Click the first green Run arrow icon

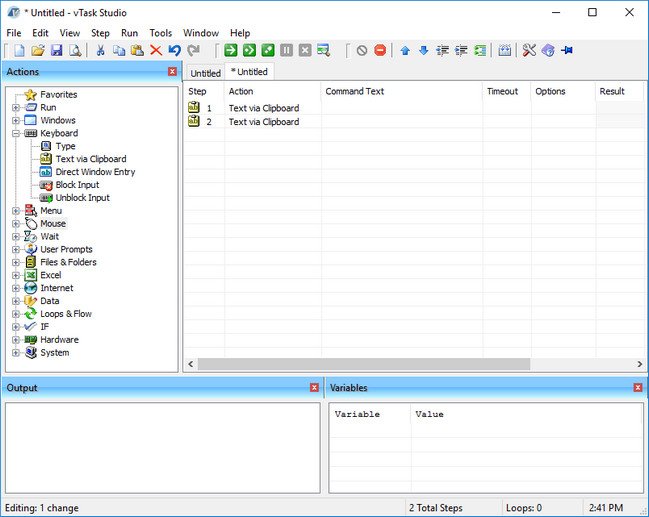click(231, 50)
